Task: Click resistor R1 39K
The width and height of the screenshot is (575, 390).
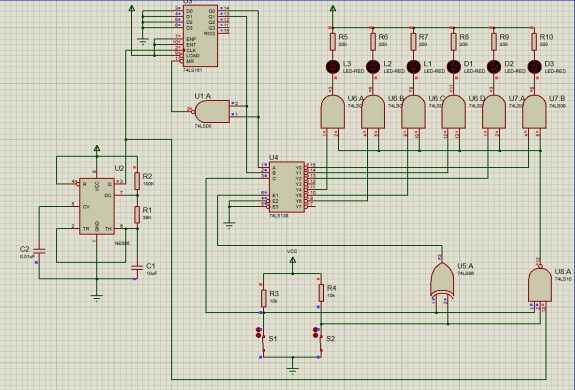Action: click(137, 215)
